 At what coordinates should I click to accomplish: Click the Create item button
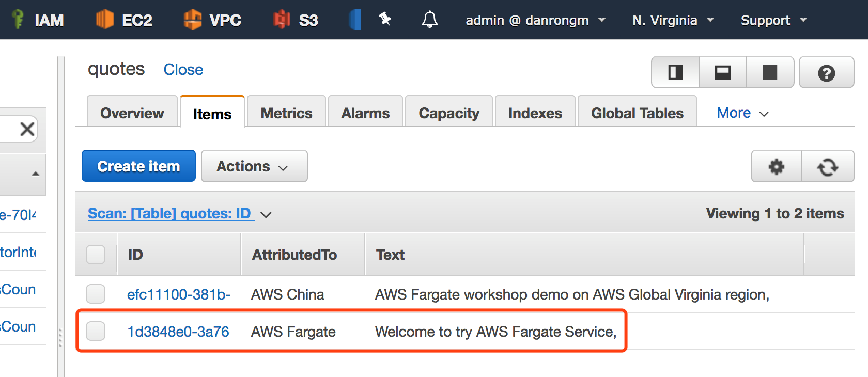click(138, 166)
